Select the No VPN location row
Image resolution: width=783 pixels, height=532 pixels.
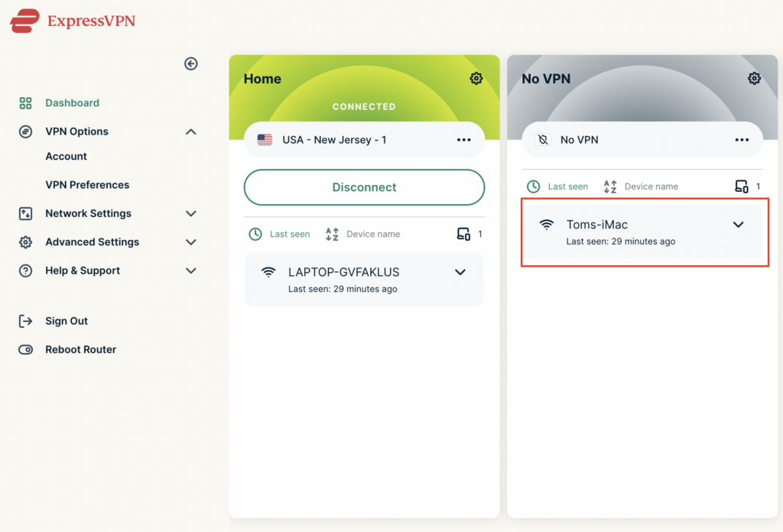[x=642, y=140]
